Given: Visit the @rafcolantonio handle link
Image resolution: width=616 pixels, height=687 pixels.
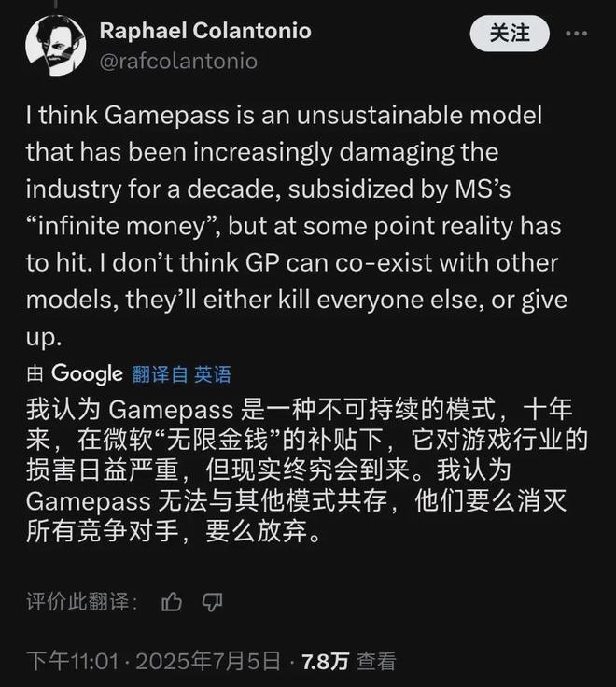Looking at the screenshot, I should (178, 61).
